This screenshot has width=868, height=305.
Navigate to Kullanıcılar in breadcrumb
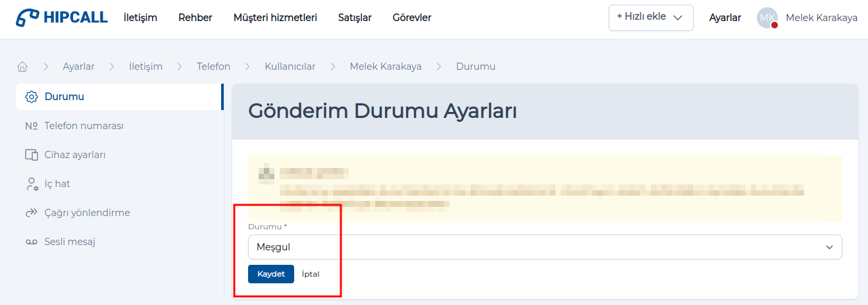point(290,67)
